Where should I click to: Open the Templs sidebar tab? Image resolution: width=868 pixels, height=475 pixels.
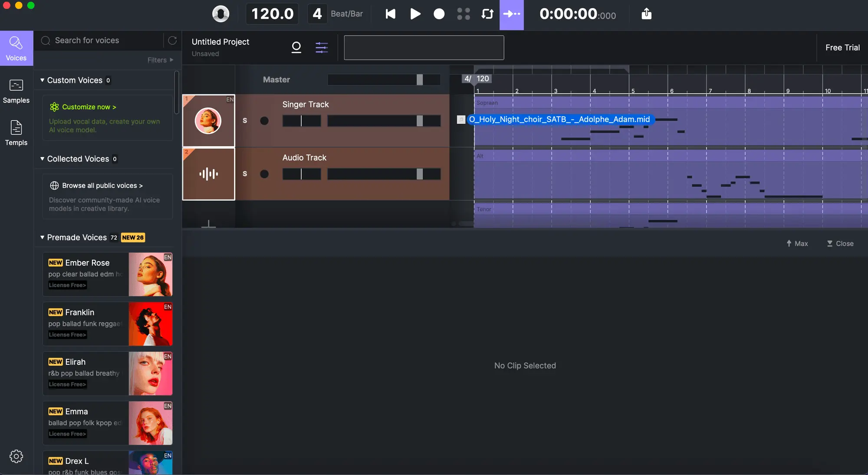click(16, 133)
